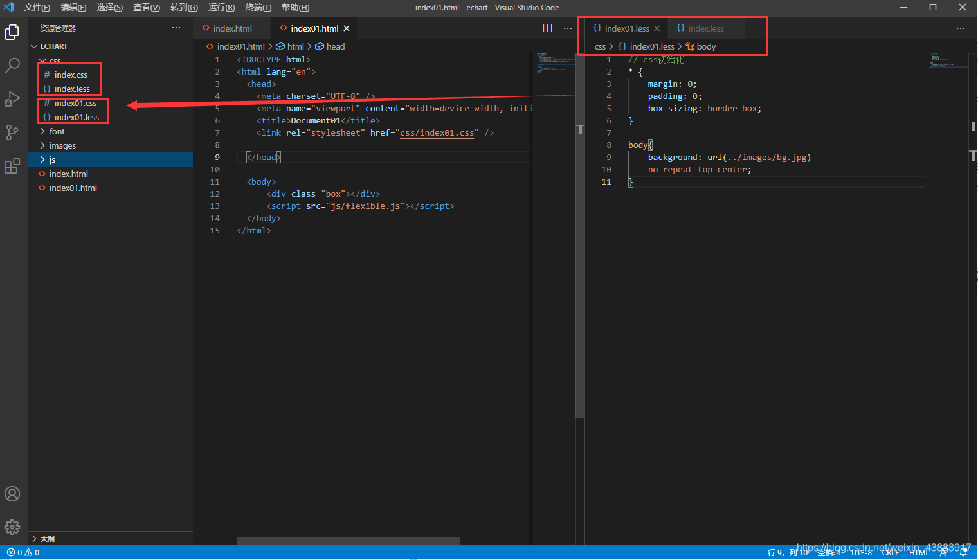The image size is (978, 560).
Task: Open the notifications bell in status bar
Action: pos(964,552)
